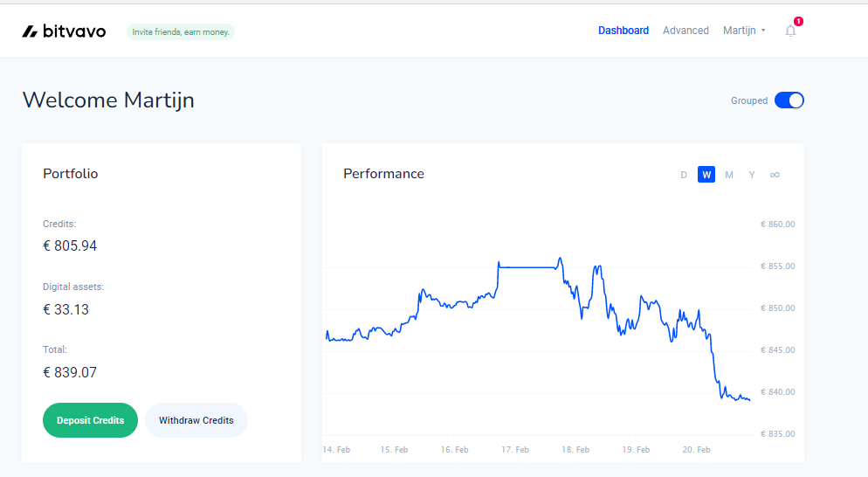868x477 pixels.
Task: Expand the Martijn account dropdown
Action: pos(744,31)
